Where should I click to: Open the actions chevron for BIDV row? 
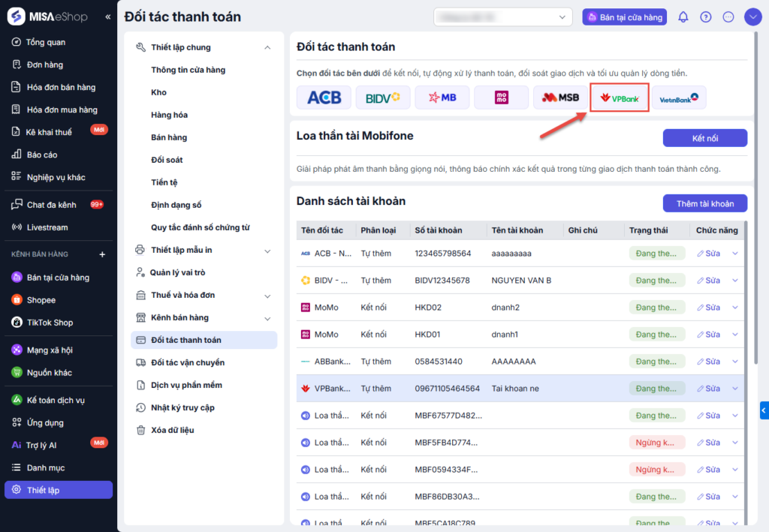coord(735,280)
